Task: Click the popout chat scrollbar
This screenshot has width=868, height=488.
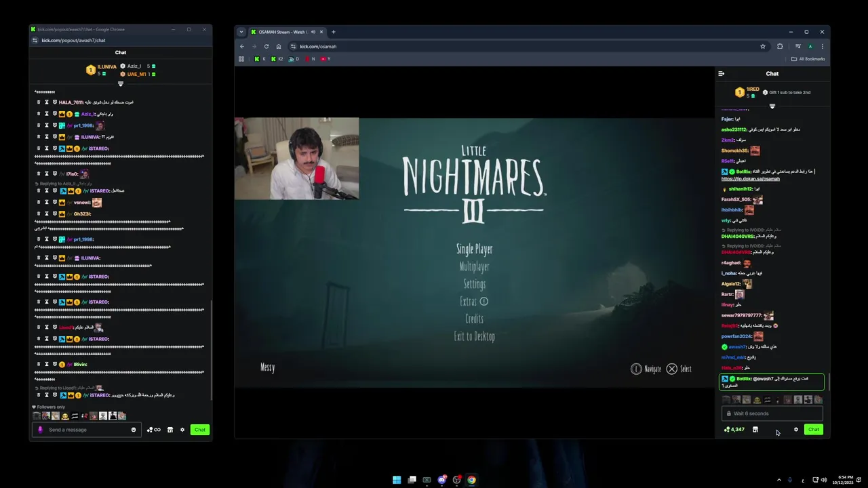Action: tap(212, 350)
